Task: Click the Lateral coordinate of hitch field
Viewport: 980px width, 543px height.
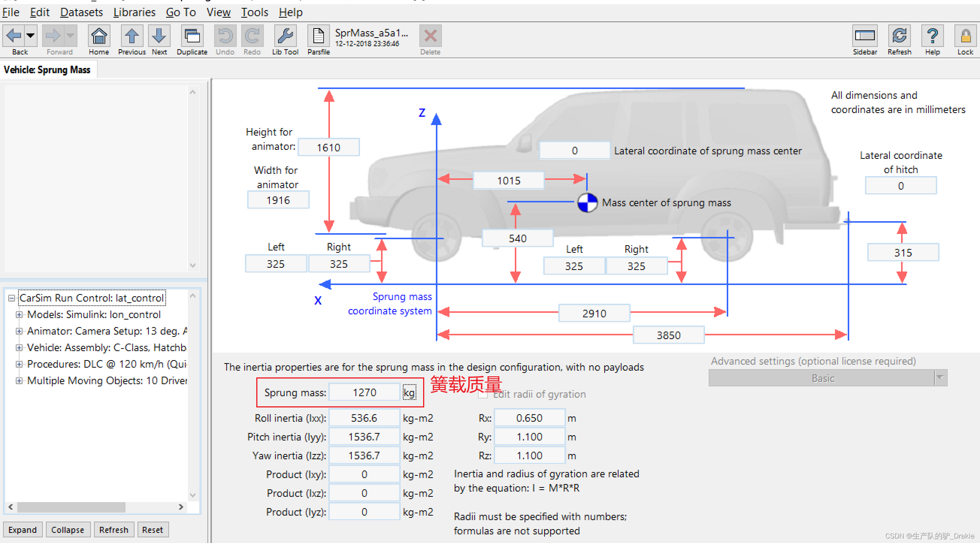Action: click(901, 186)
